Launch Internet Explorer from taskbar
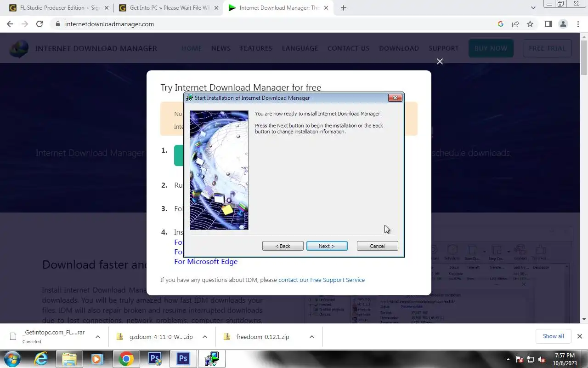Image resolution: width=588 pixels, height=368 pixels. click(x=41, y=359)
